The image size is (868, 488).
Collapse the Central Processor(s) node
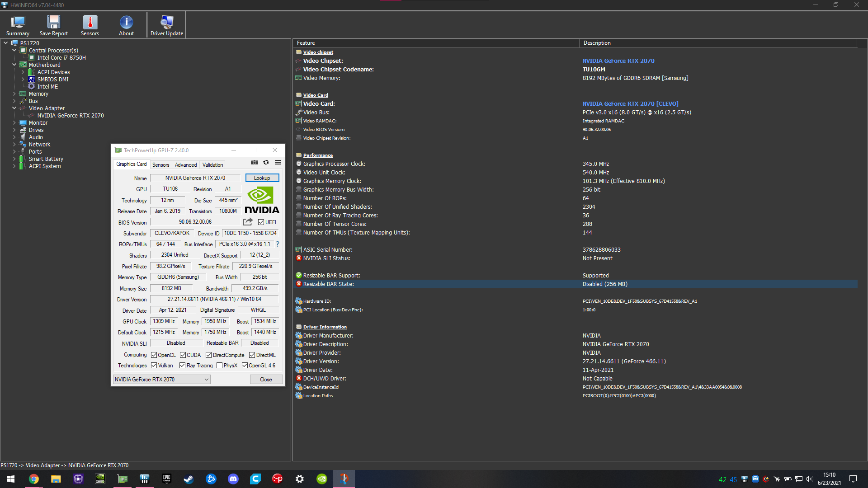click(x=14, y=50)
